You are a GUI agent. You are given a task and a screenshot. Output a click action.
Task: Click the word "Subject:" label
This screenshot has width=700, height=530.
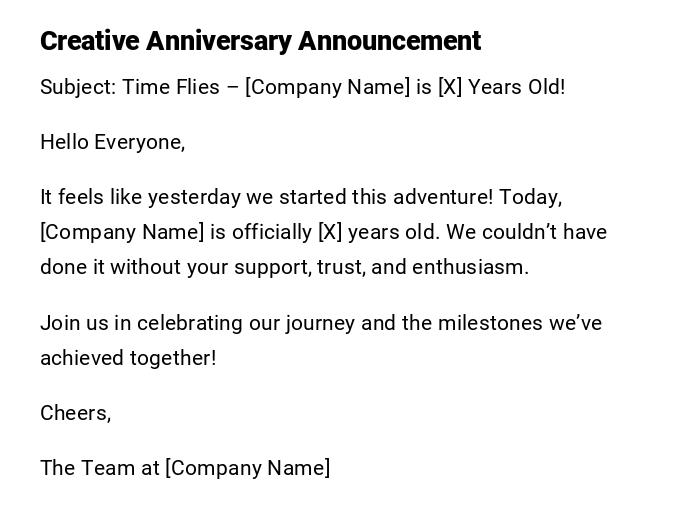(x=78, y=87)
